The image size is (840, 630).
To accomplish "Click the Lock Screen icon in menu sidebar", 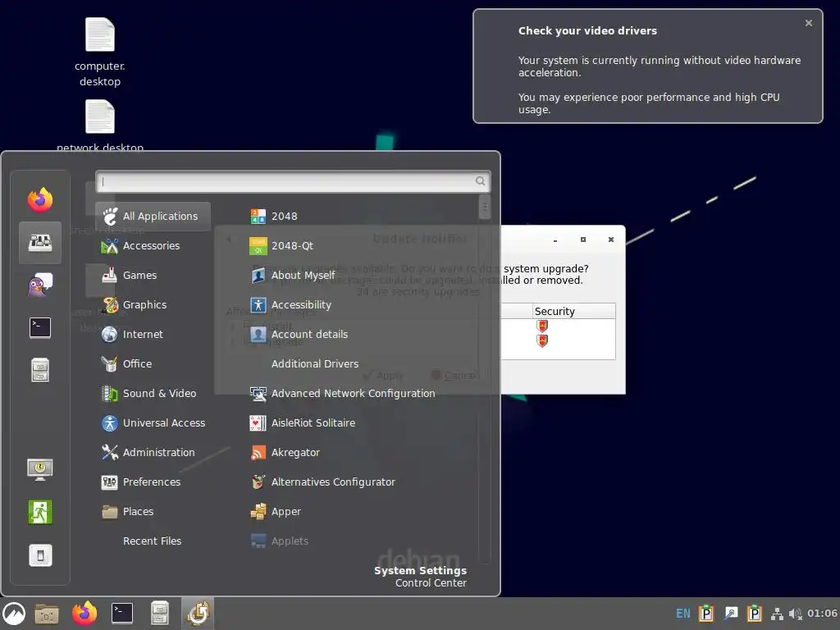I will click(40, 469).
